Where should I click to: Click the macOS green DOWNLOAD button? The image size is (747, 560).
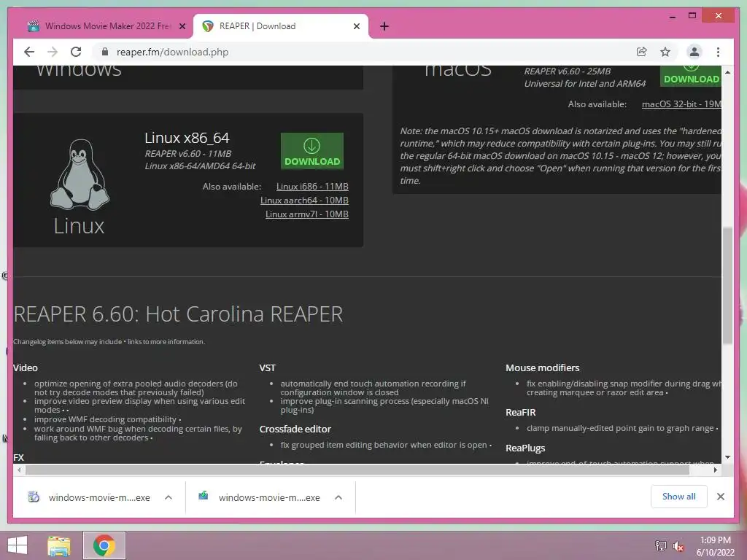tap(691, 76)
